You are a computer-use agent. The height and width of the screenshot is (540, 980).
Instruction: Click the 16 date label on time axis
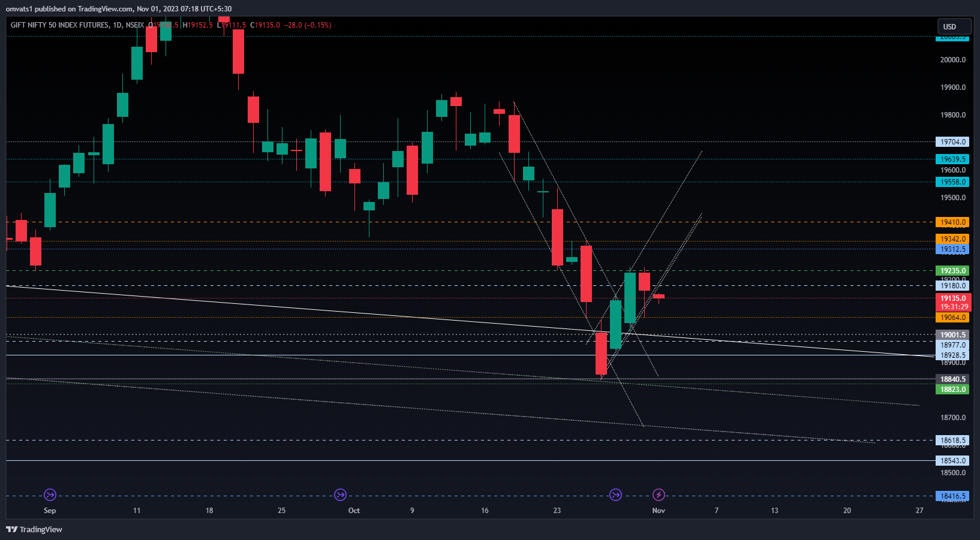(x=485, y=511)
